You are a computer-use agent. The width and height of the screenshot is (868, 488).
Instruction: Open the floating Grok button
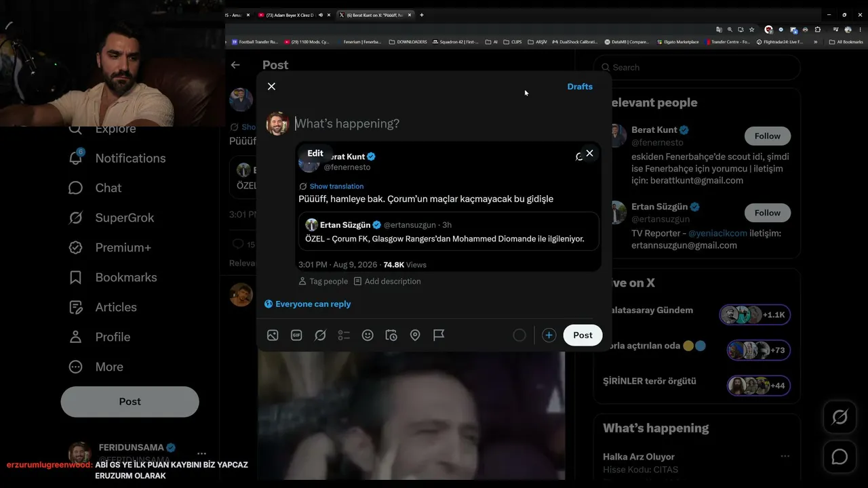[x=840, y=418]
